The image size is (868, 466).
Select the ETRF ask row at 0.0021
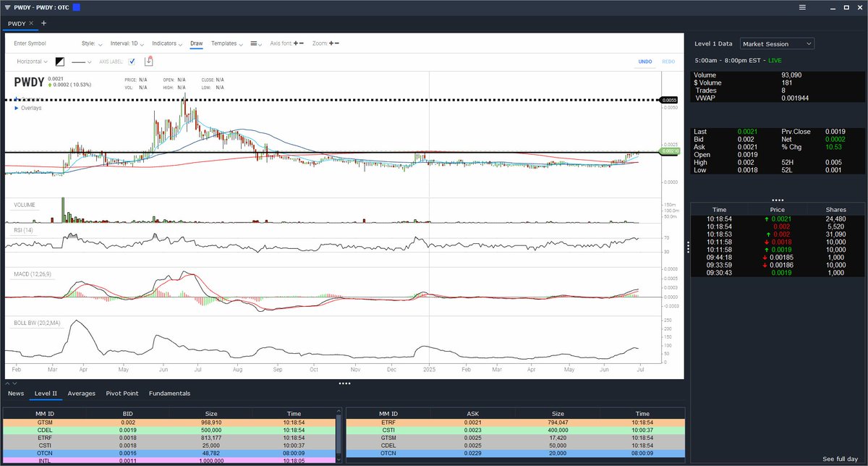point(514,421)
